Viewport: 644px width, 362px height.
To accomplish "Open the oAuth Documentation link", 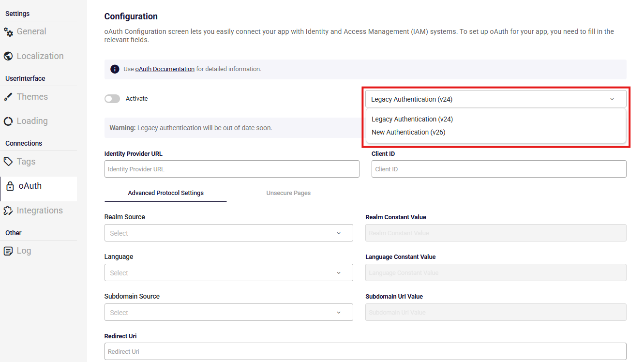I will coord(165,69).
